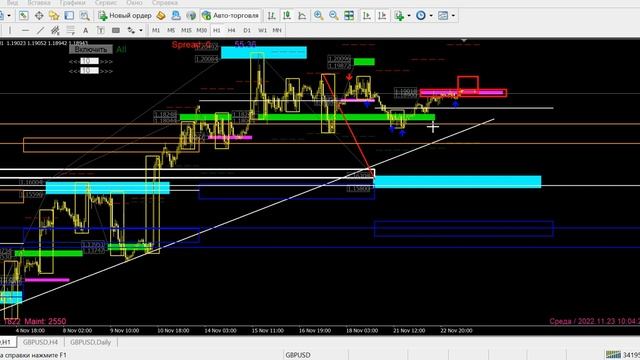Select the trendline drawing tool
The image size is (640, 360).
(x=40, y=30)
